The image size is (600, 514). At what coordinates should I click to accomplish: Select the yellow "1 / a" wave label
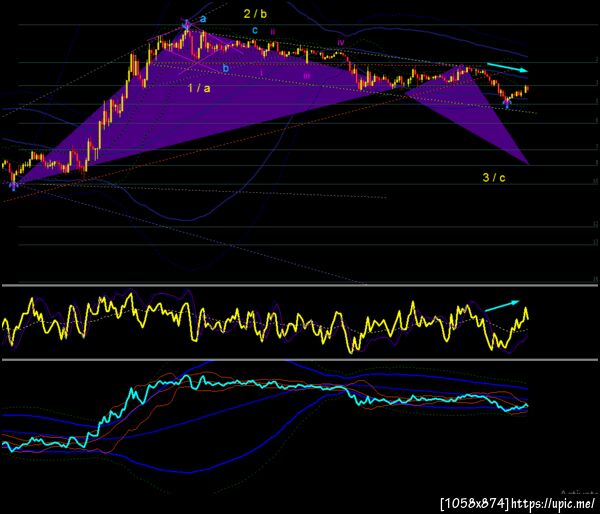coord(199,88)
